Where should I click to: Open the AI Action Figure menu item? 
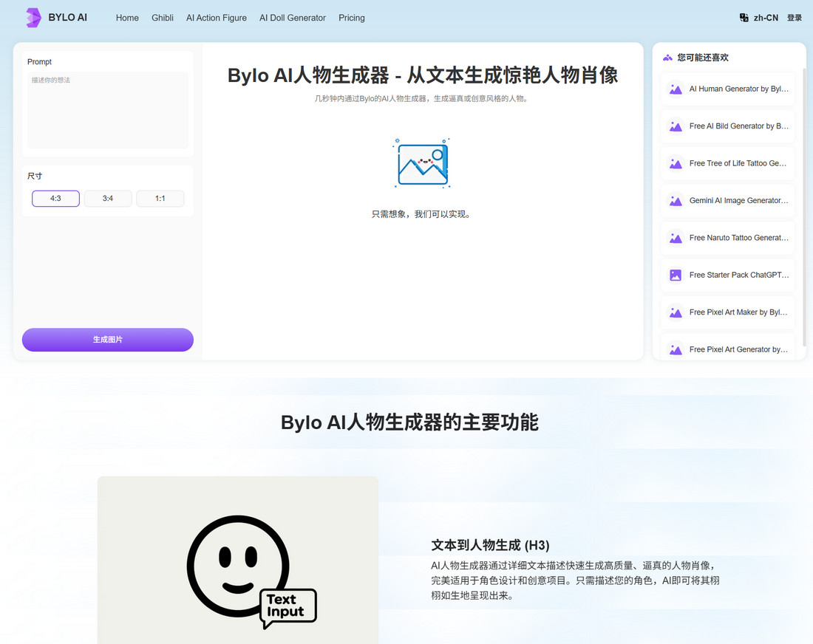(217, 18)
